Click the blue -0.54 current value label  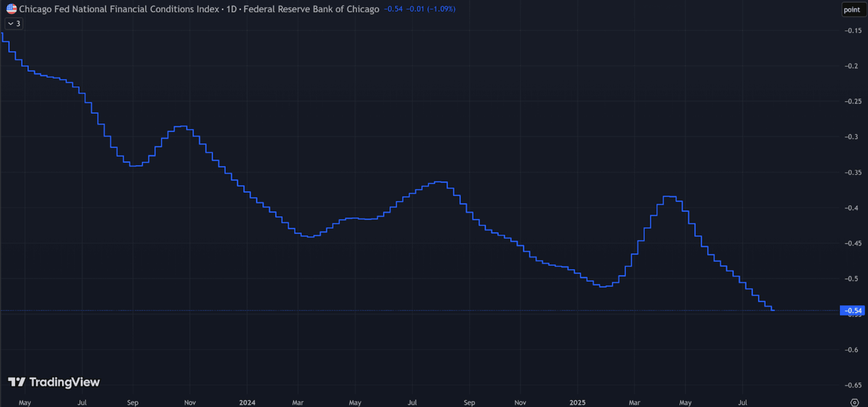[x=852, y=310]
